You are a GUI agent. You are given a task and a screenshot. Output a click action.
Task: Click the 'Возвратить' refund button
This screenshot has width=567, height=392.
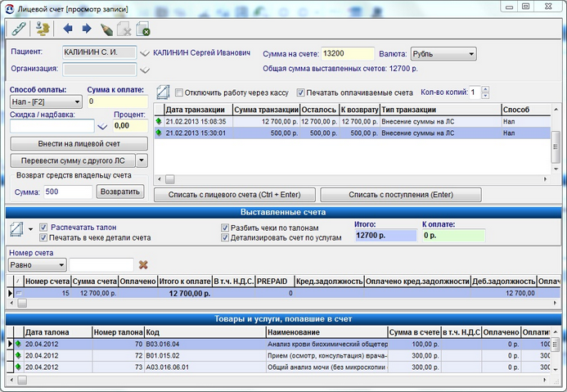(x=120, y=191)
